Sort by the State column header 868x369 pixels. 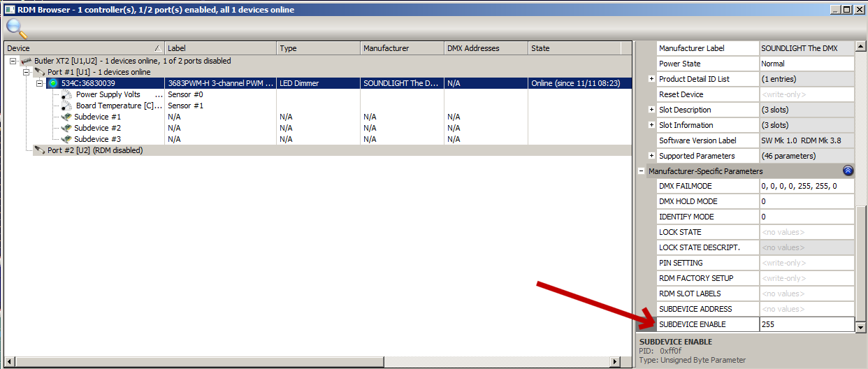pyautogui.click(x=573, y=48)
